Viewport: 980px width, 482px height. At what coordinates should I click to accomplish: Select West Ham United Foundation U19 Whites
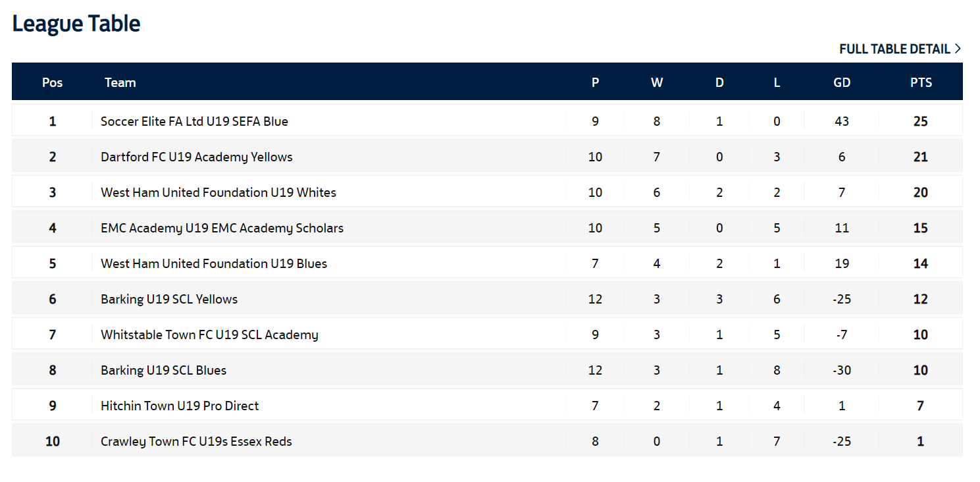click(218, 192)
